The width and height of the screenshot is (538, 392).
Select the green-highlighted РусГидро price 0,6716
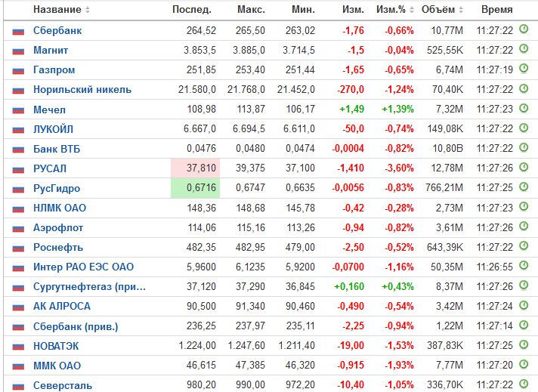point(201,187)
